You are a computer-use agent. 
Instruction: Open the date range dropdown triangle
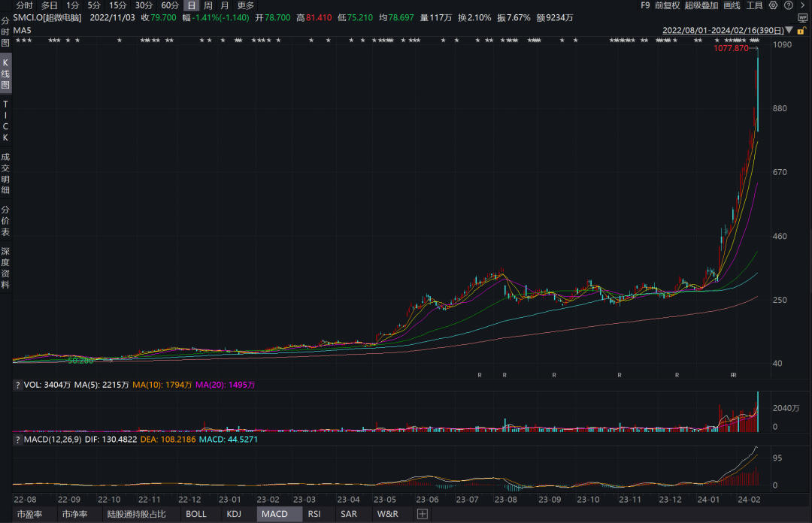coord(789,31)
